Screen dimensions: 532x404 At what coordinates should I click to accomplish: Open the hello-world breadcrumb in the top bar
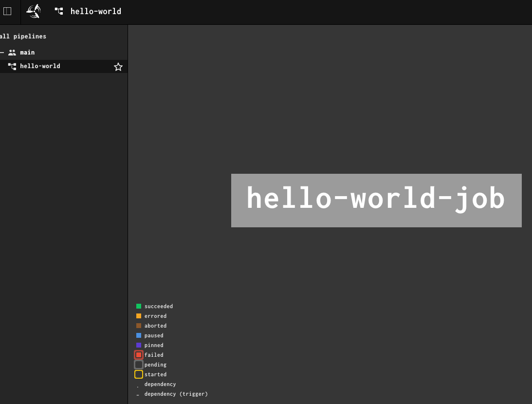tap(95, 11)
